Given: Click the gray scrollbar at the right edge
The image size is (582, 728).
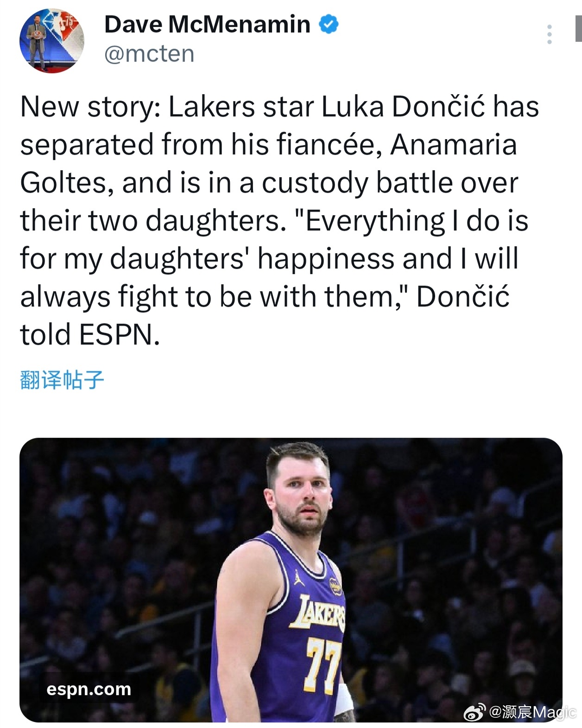Looking at the screenshot, I should coord(578,29).
